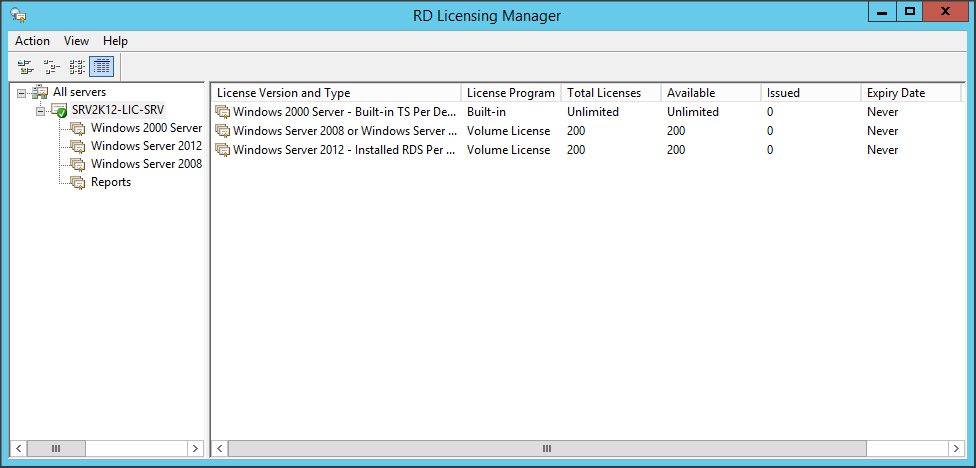Toggle the Details view toolbar button
Screen dimensions: 976x468
pos(102,67)
